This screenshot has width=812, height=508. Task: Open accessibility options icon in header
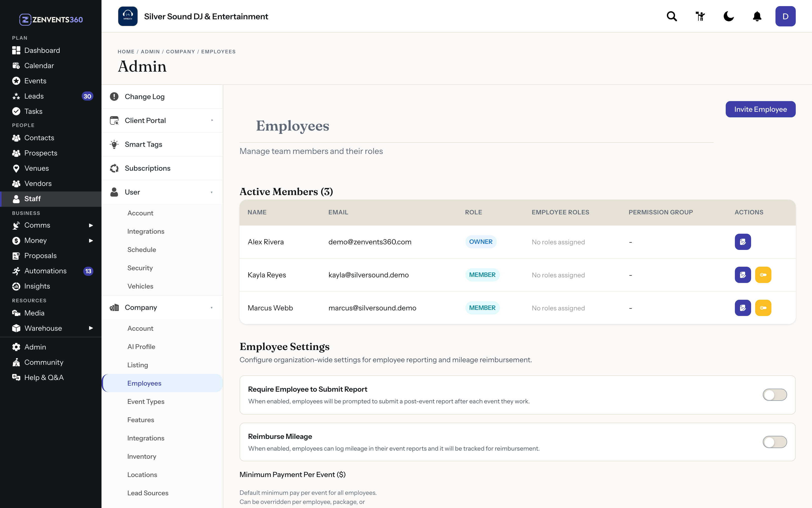click(x=700, y=16)
